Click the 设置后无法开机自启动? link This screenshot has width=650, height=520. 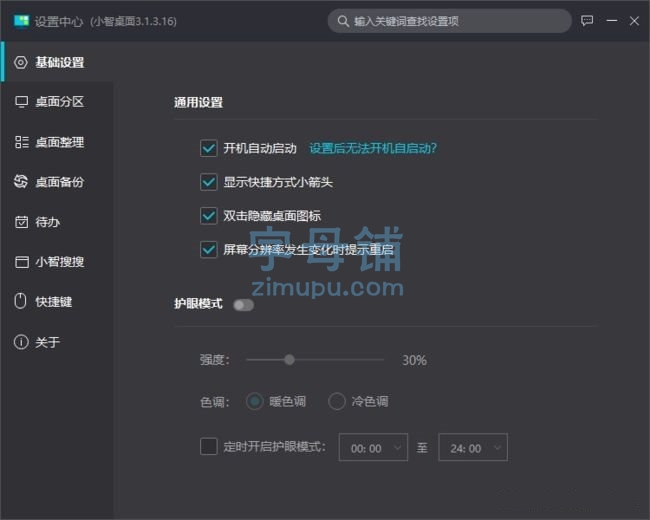pyautogui.click(x=373, y=148)
